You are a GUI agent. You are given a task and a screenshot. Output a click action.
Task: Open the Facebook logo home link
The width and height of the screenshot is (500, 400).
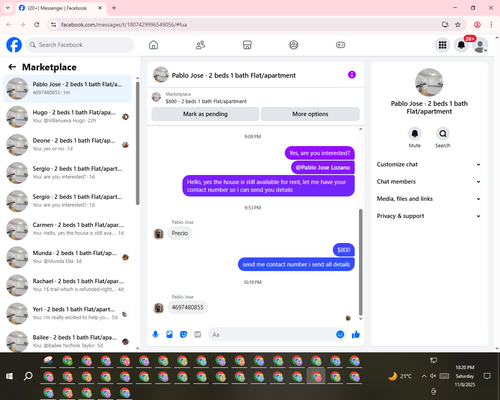coord(14,45)
